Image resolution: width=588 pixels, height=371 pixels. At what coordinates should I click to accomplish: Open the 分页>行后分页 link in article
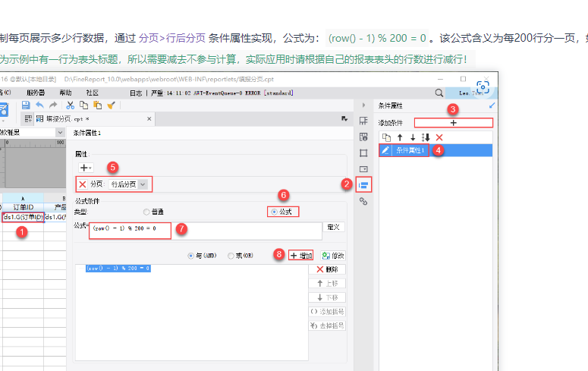tap(172, 38)
